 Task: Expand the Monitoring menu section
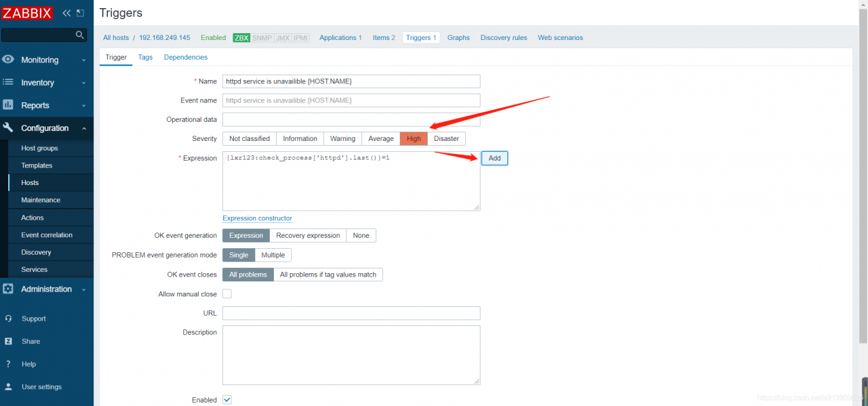pyautogui.click(x=47, y=60)
